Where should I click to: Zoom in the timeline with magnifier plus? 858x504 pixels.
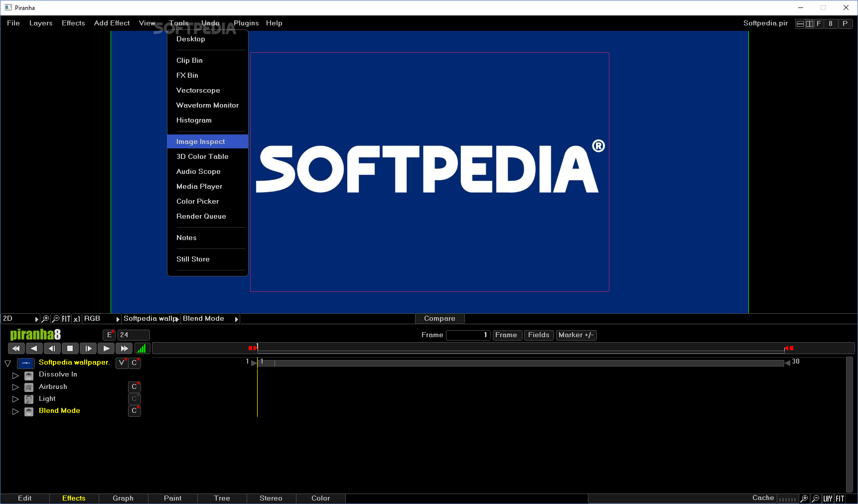(x=804, y=499)
